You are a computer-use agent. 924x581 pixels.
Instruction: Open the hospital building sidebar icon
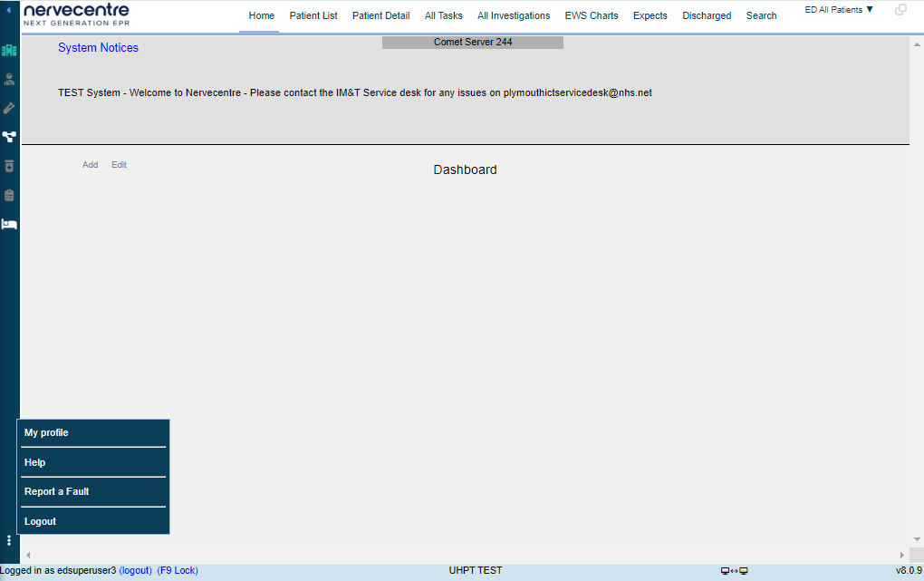point(9,51)
